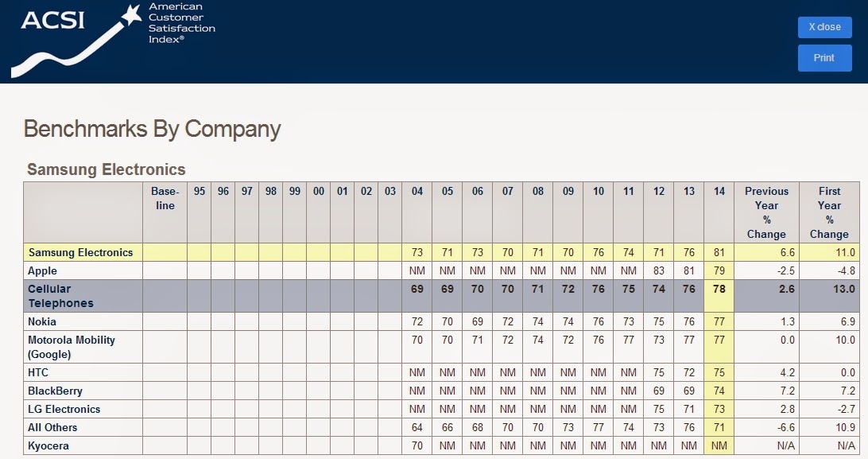This screenshot has width=868, height=459.
Task: Select the Apple row label
Action: point(43,270)
